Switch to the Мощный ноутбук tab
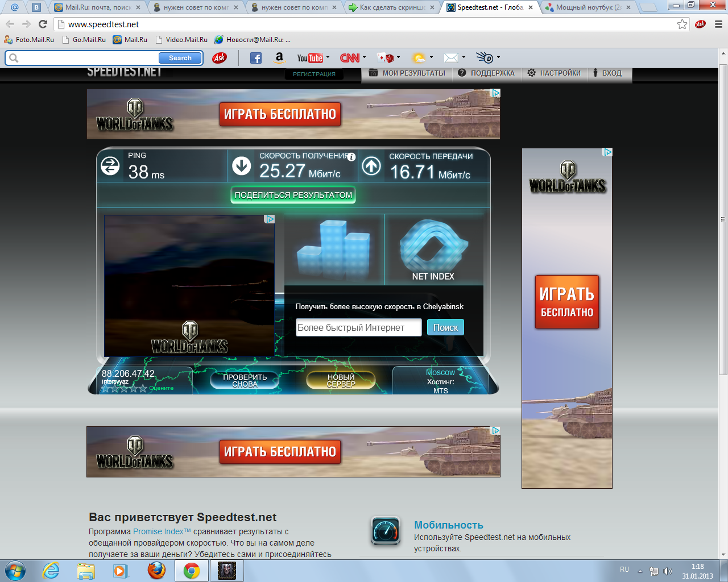The image size is (728, 582). (x=588, y=7)
